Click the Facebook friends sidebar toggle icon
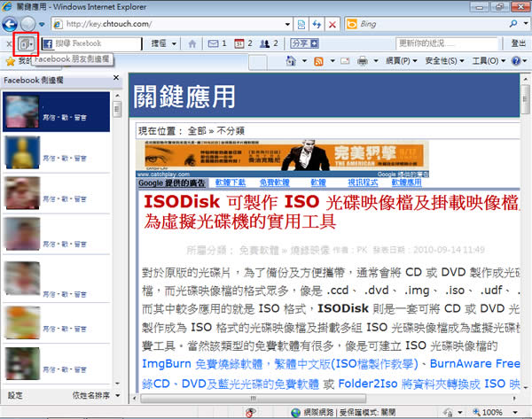The height and width of the screenshot is (419, 532). coord(27,43)
